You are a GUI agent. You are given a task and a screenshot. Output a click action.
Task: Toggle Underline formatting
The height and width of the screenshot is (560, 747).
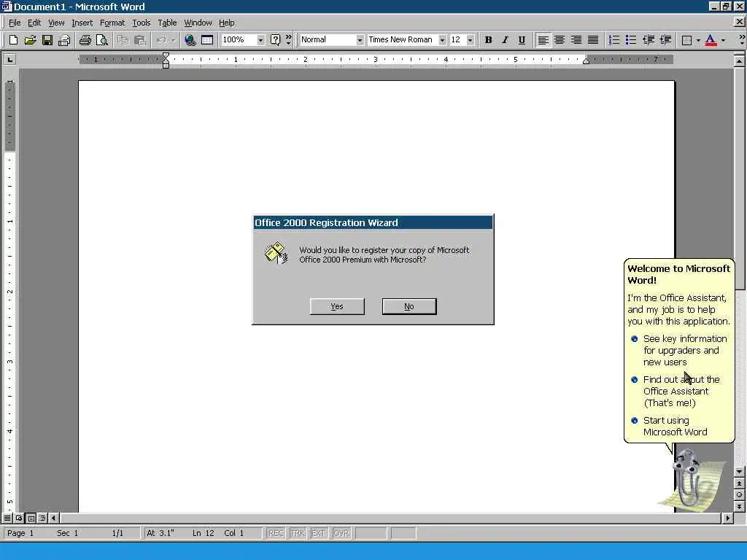[522, 40]
